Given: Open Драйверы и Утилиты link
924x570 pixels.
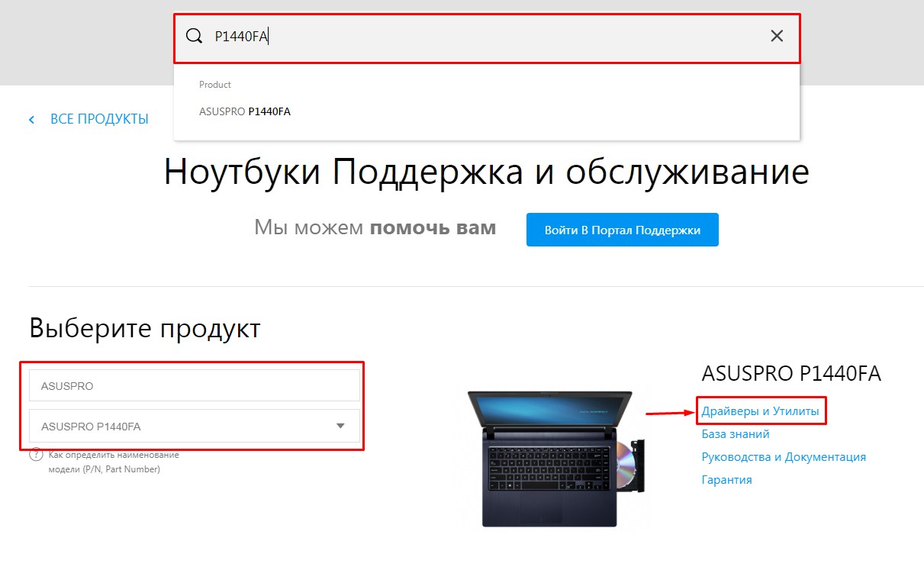Looking at the screenshot, I should pyautogui.click(x=760, y=411).
